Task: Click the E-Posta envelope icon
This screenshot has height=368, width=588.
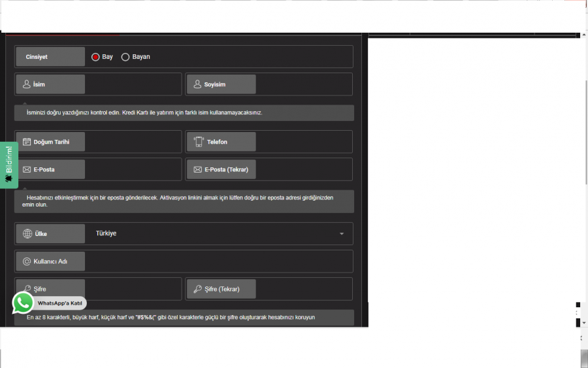Action: coord(27,169)
